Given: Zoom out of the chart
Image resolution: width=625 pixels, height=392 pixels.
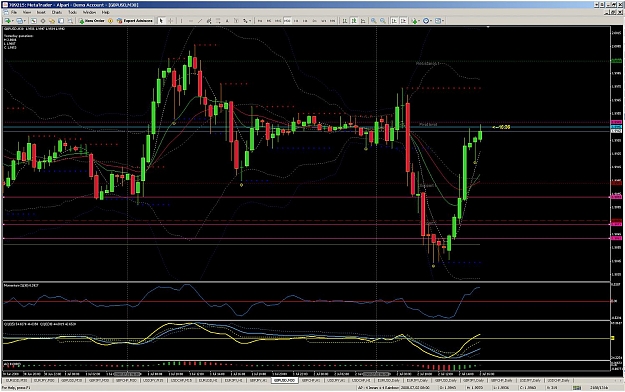Looking at the screenshot, I should click(x=383, y=21).
